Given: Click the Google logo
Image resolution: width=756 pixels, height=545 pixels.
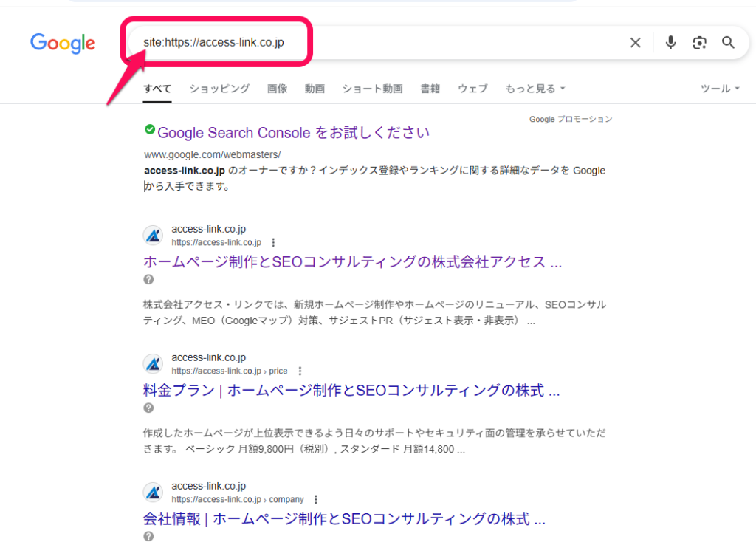Looking at the screenshot, I should (x=63, y=44).
